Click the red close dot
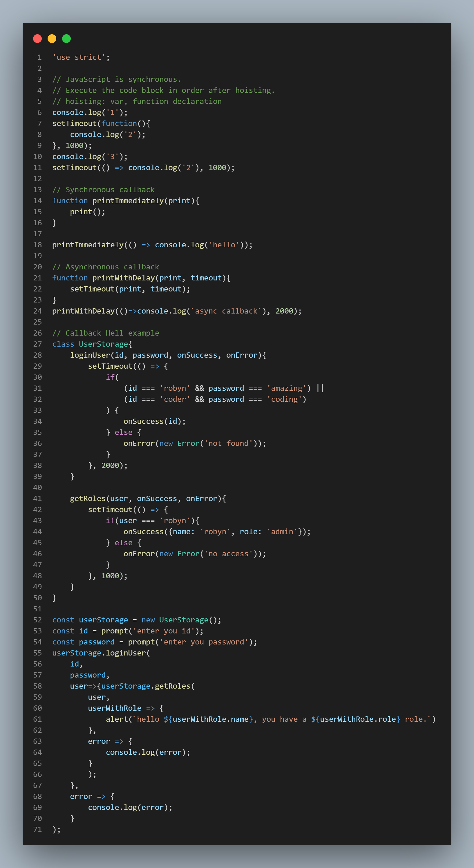 pos(37,39)
